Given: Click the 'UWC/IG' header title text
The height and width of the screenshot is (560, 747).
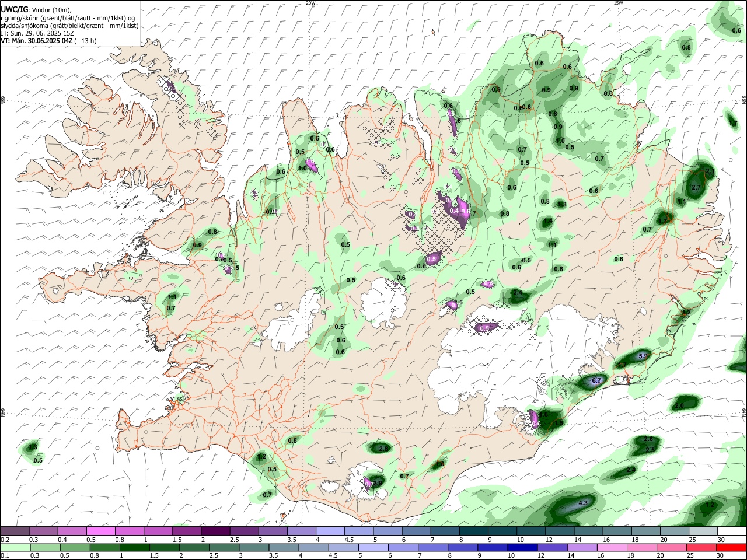Looking at the screenshot, I should (x=14, y=9).
